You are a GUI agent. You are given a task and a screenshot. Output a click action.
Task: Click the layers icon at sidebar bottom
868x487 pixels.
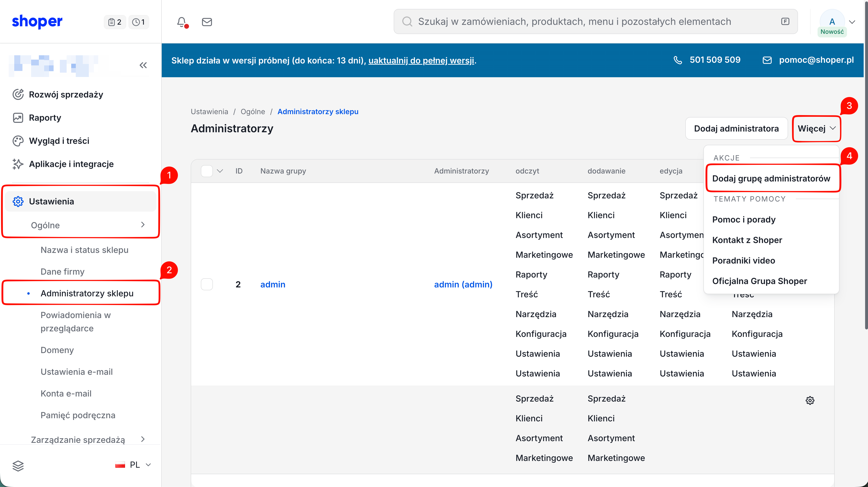[18, 466]
